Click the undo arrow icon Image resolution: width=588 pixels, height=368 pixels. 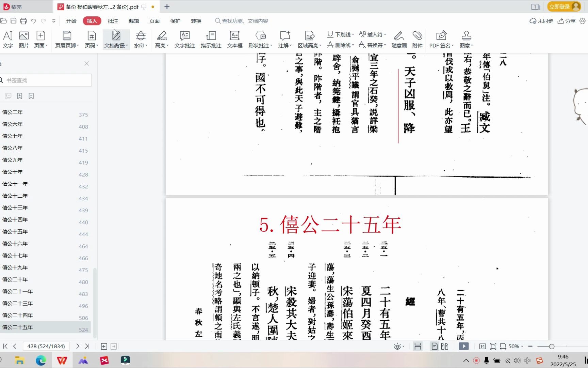[33, 21]
